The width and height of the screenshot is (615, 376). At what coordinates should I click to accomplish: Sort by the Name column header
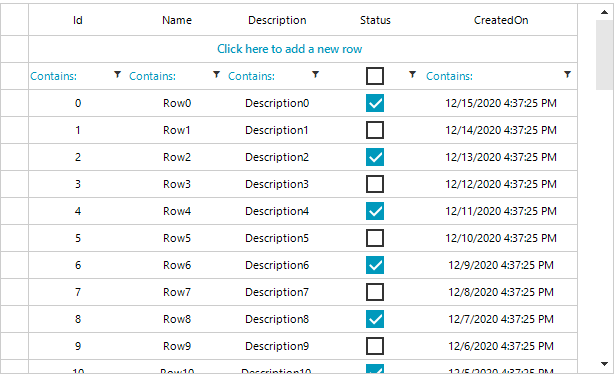click(177, 20)
